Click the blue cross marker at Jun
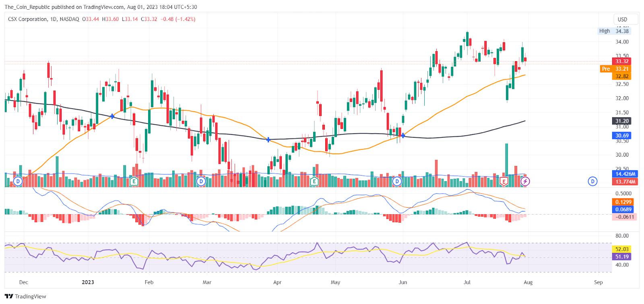The width and height of the screenshot is (644, 304). tap(403, 136)
